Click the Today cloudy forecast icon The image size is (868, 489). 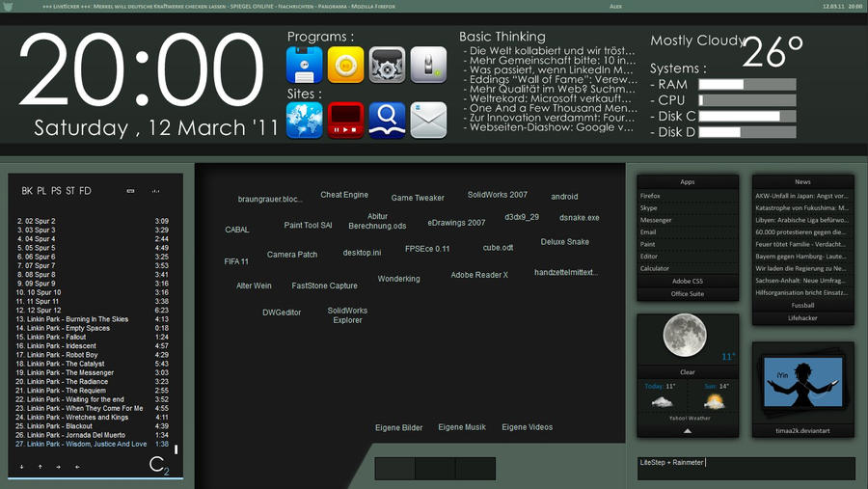[662, 402]
